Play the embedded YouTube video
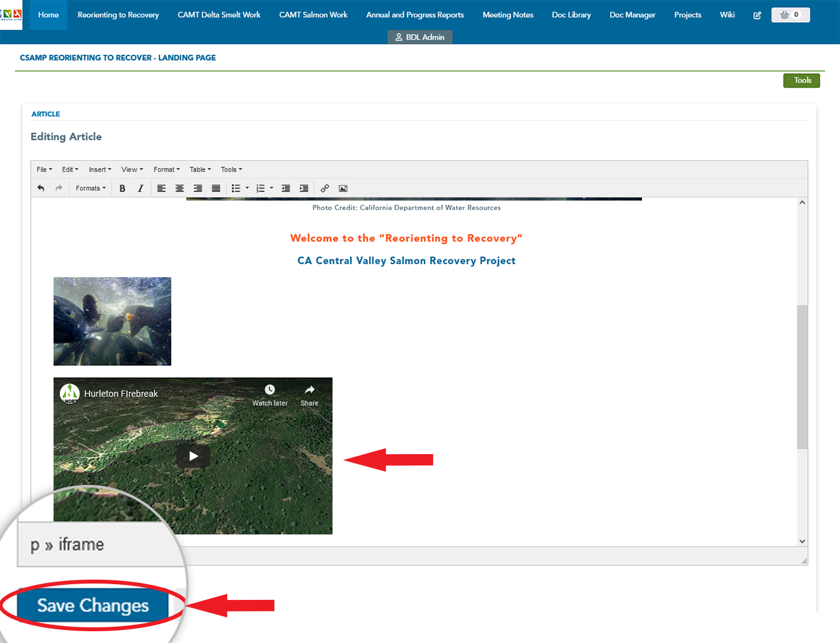 pyautogui.click(x=193, y=456)
